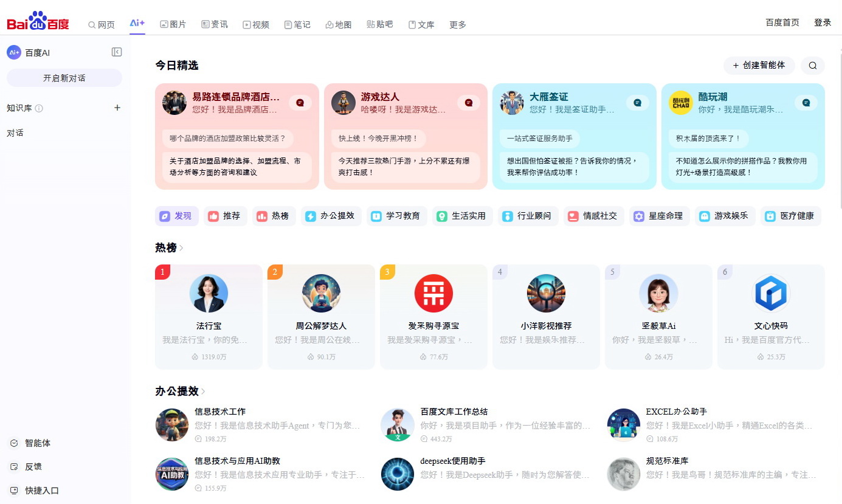
Task: Click chat icon on 大雁签证 card
Action: [x=638, y=103]
